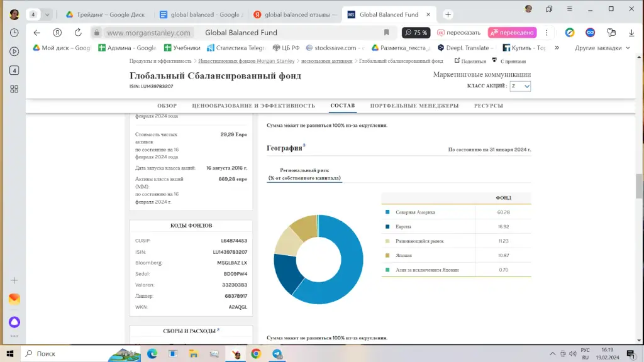Click footnote 3 next to 'География'
644x362 pixels.
[x=304, y=145]
